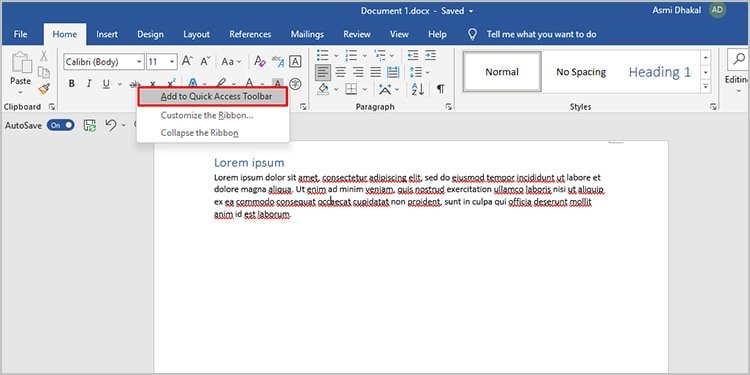
Task: Switch to the Design tab
Action: [x=150, y=34]
